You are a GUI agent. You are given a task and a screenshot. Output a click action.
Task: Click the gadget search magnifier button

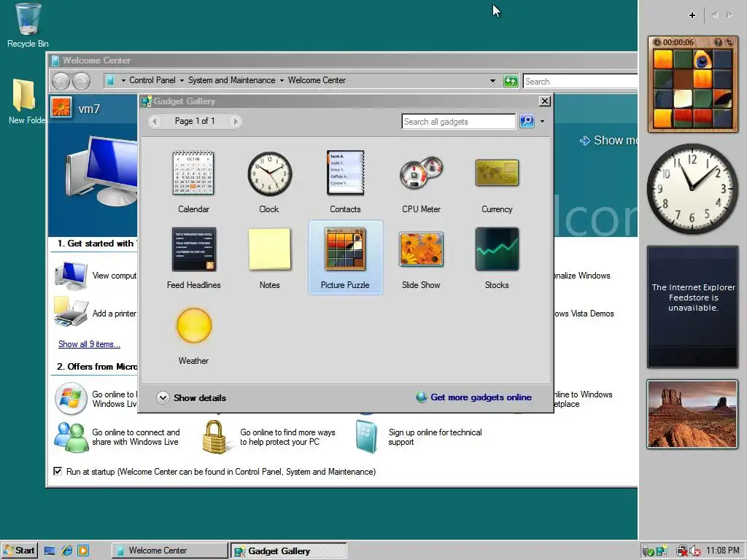click(527, 121)
